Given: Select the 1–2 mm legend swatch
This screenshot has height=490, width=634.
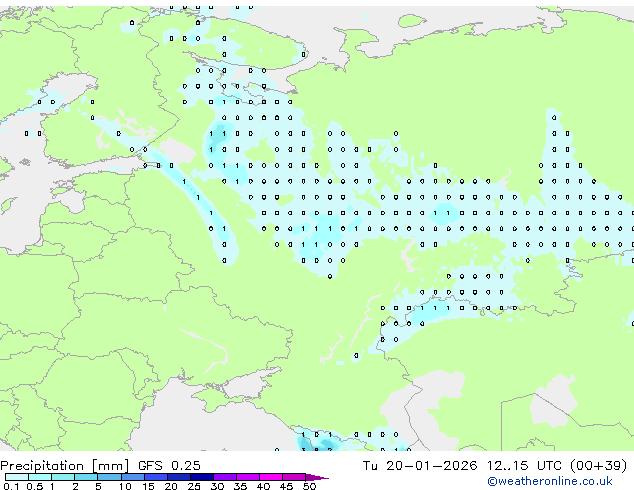Looking at the screenshot, I should pyautogui.click(x=63, y=477).
